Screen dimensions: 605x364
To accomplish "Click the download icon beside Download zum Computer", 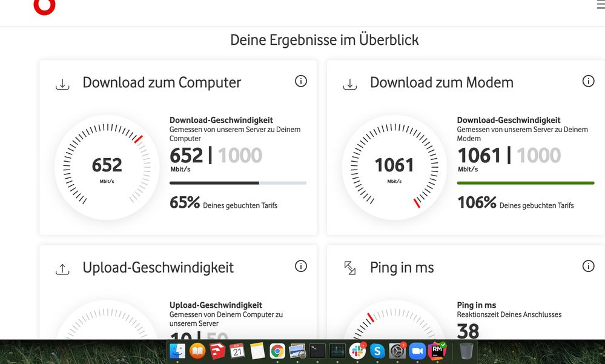I will coord(62,84).
